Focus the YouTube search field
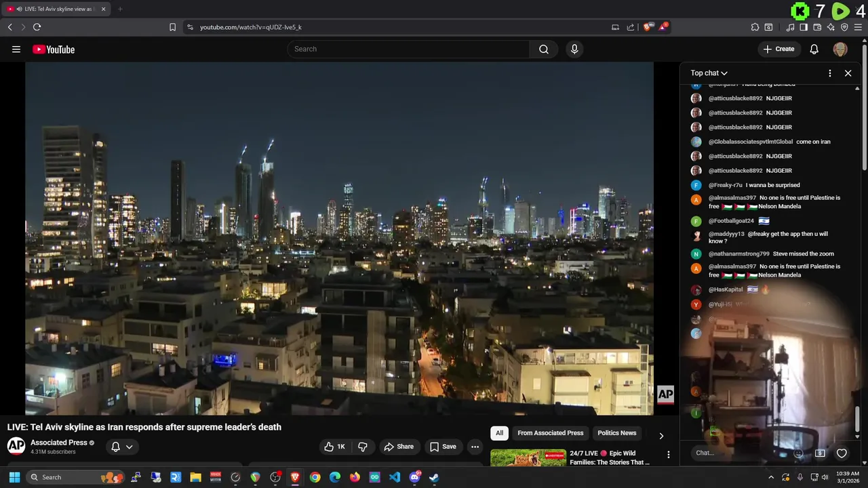 click(x=408, y=49)
